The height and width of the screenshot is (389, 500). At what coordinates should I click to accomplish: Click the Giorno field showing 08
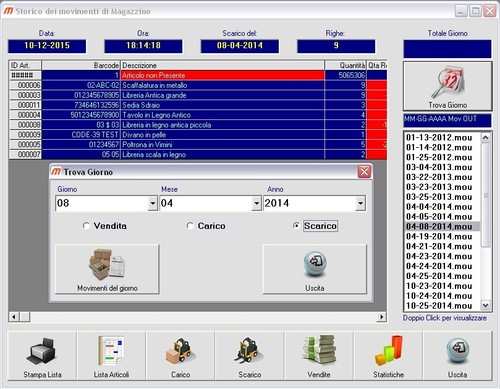point(102,203)
